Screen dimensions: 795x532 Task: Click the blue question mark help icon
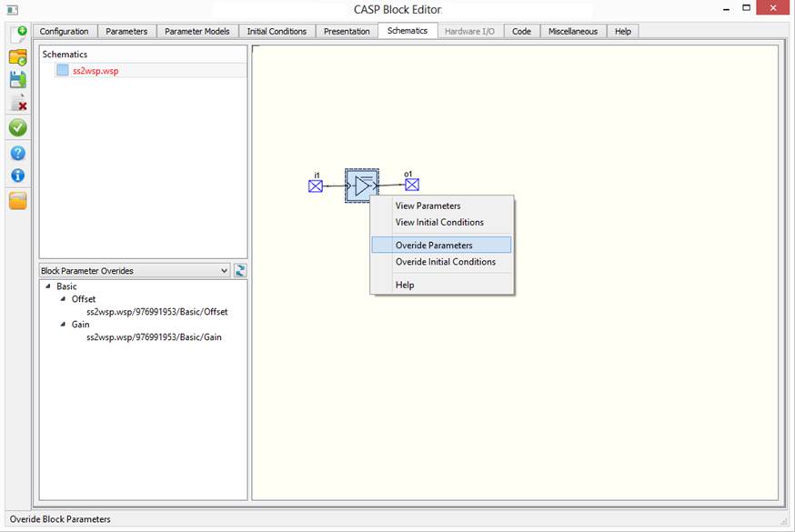[17, 153]
